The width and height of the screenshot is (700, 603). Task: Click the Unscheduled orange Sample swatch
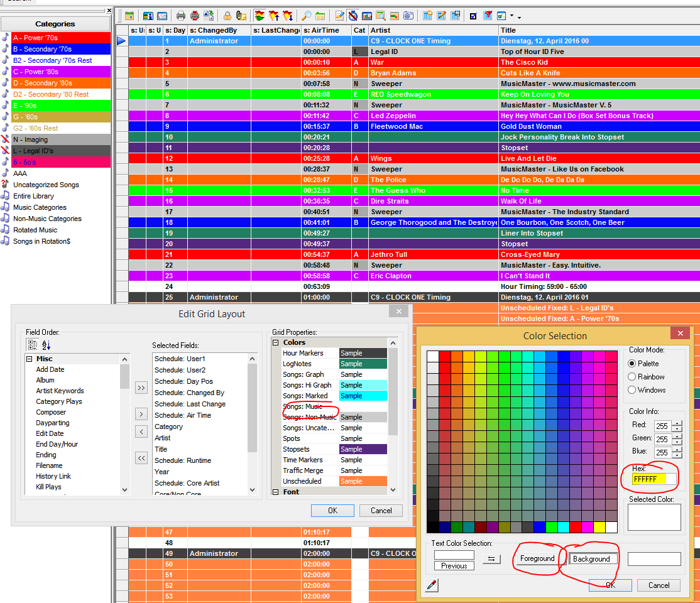(x=363, y=481)
